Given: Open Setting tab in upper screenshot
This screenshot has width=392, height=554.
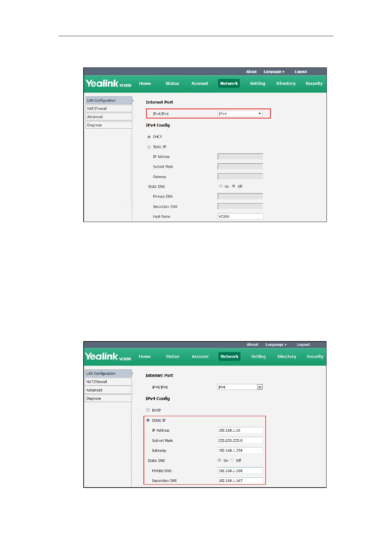Looking at the screenshot, I should click(x=257, y=84).
